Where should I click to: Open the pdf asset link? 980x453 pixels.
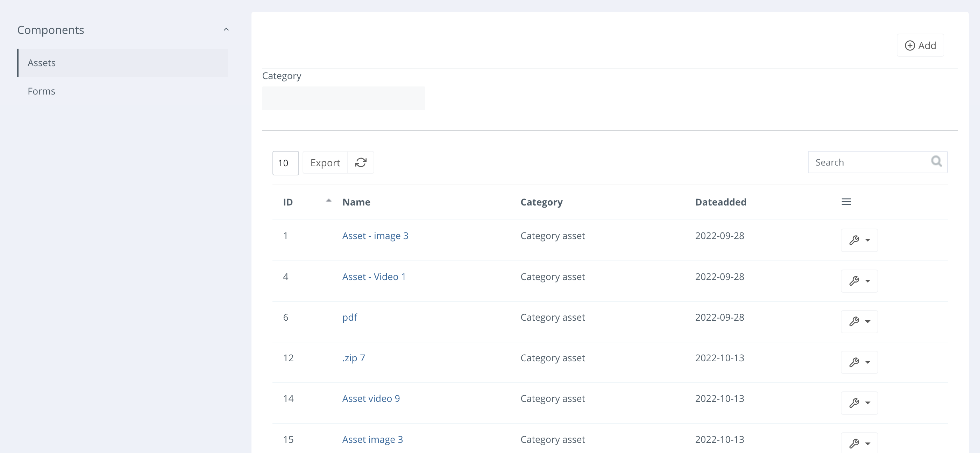coord(350,317)
